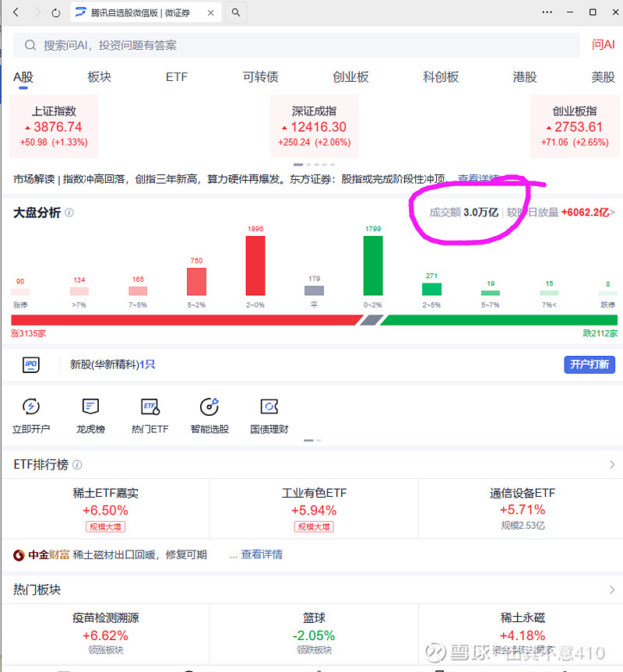Open 通信设备ETF +5.71% card
This screenshot has height=672, width=623.
(x=523, y=509)
